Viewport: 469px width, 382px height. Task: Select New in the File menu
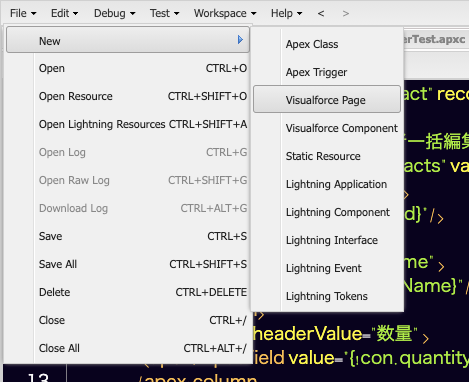[128, 40]
